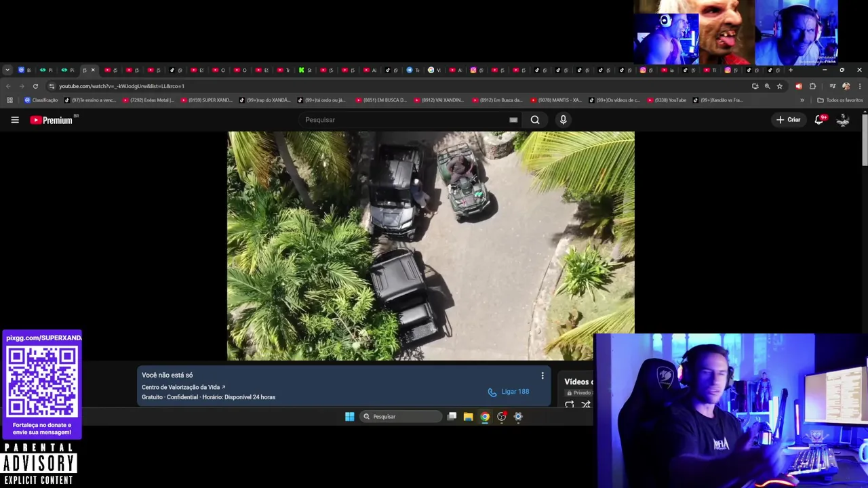Open Centro de Valorização da Vida link
Image resolution: width=868 pixels, height=488 pixels.
coord(183,387)
